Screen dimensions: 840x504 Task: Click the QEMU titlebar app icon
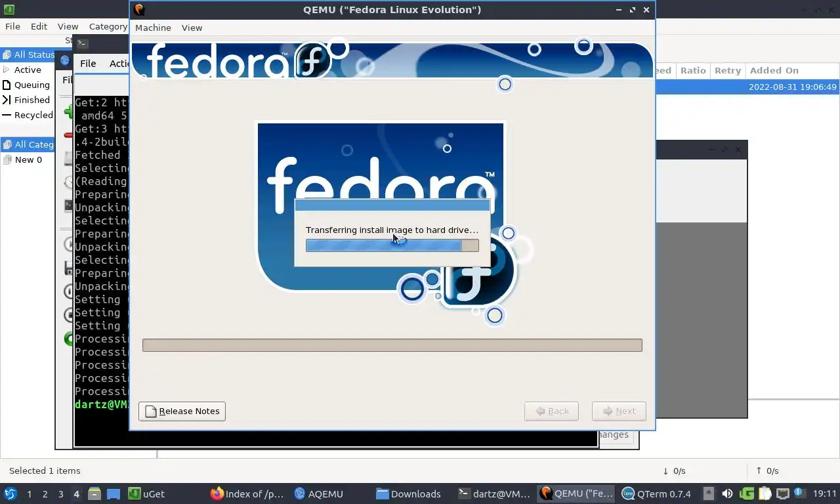(x=138, y=9)
